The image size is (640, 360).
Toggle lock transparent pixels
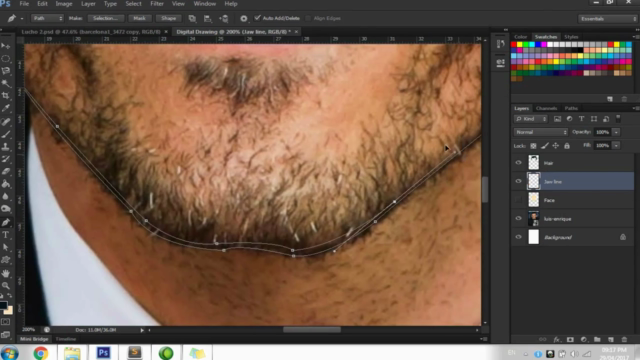[x=533, y=146]
